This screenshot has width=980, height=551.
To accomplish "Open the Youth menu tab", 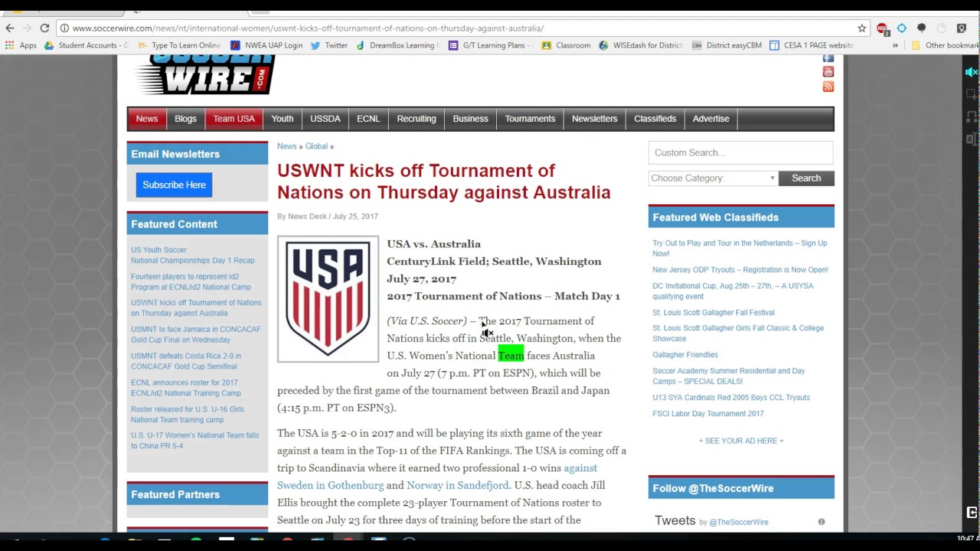I will (283, 119).
